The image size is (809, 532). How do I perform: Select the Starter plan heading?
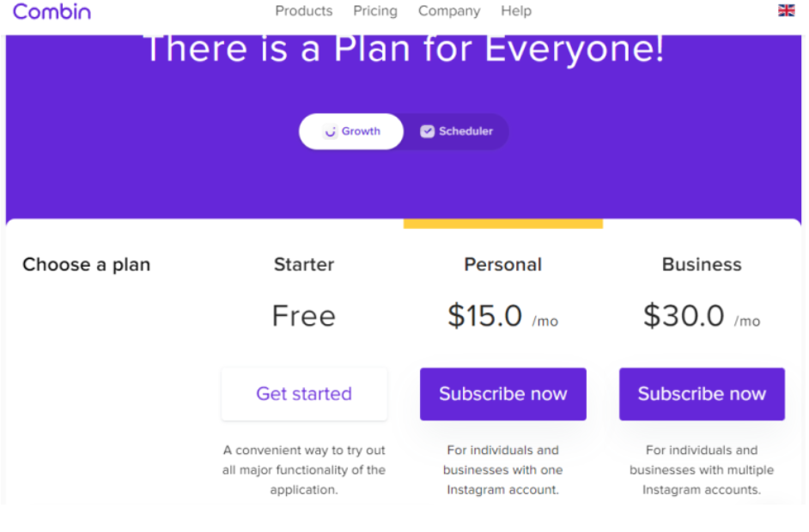[304, 264]
